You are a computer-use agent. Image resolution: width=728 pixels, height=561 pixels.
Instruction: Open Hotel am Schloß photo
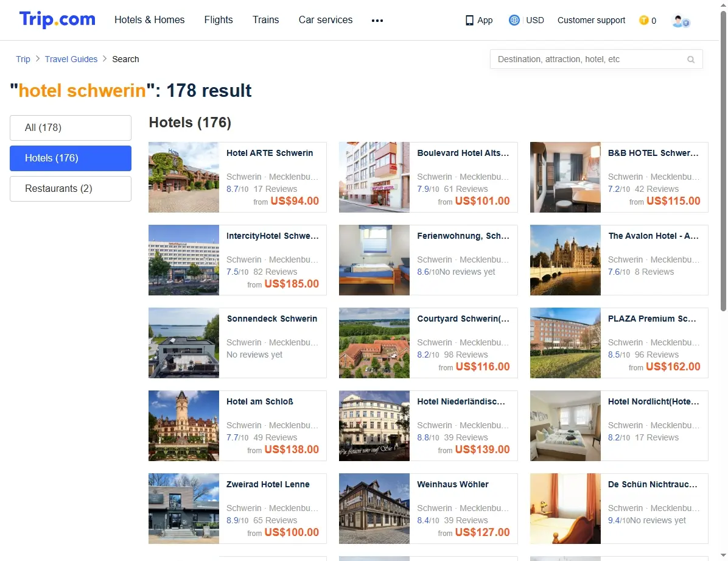184,425
